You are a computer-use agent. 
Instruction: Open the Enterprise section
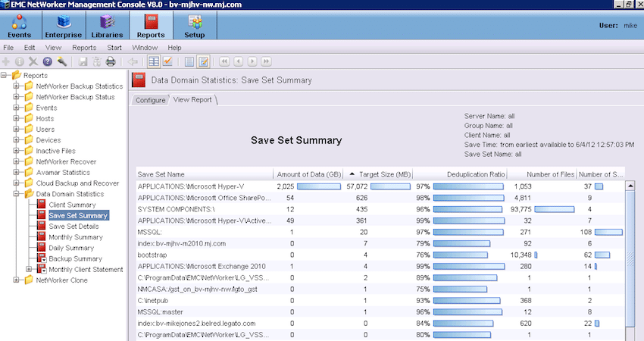tap(63, 26)
